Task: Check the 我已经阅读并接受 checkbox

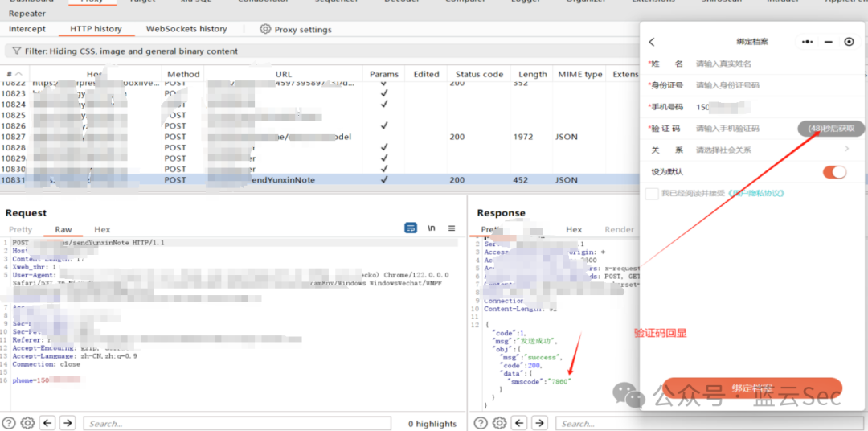Action: 652,193
